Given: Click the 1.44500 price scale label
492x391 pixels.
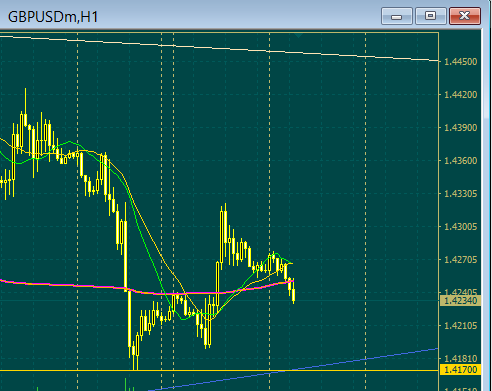Looking at the screenshot, I should click(x=461, y=62).
